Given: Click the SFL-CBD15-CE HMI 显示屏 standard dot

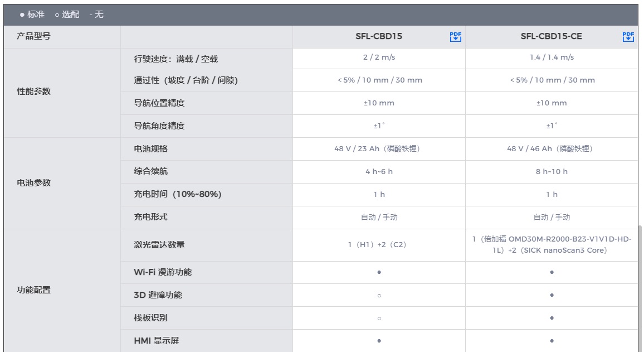Looking at the screenshot, I should point(552,341).
